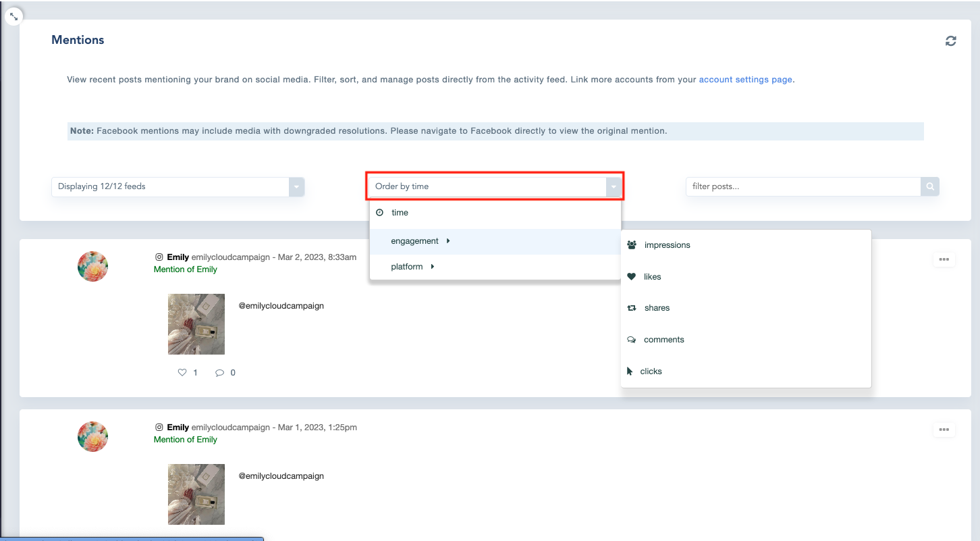Click the like heart icon under Mar 2 post
This screenshot has height=541, width=980.
point(182,373)
